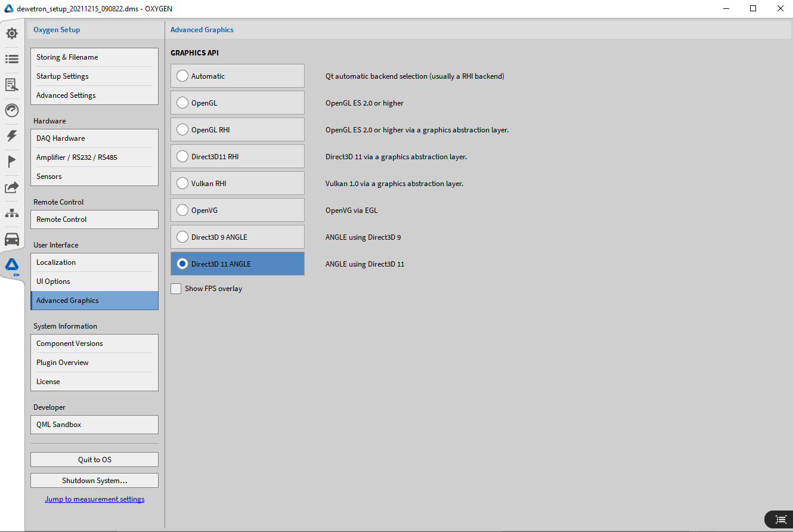The image size is (793, 532).
Task: Open the channel list icon in sidebar
Action: [12, 59]
